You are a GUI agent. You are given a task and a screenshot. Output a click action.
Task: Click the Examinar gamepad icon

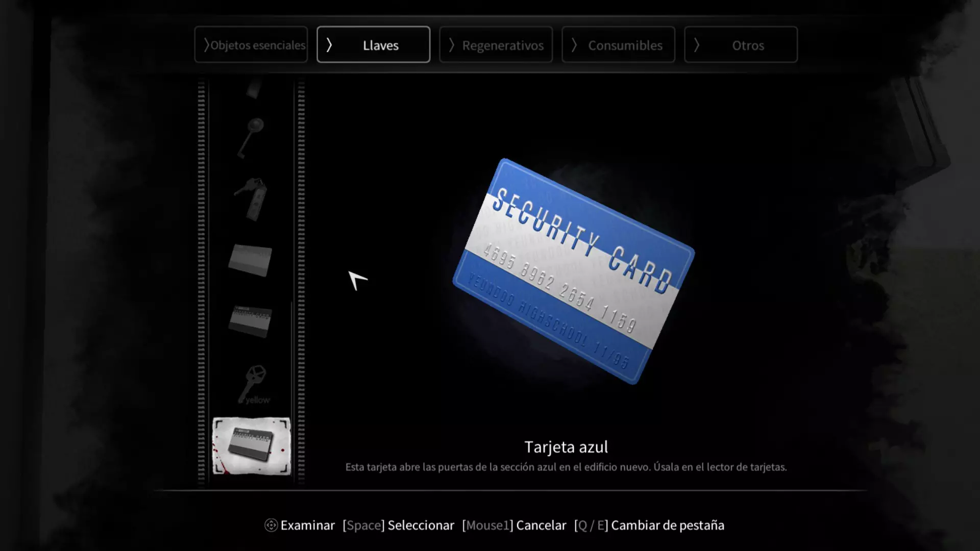[x=271, y=525]
